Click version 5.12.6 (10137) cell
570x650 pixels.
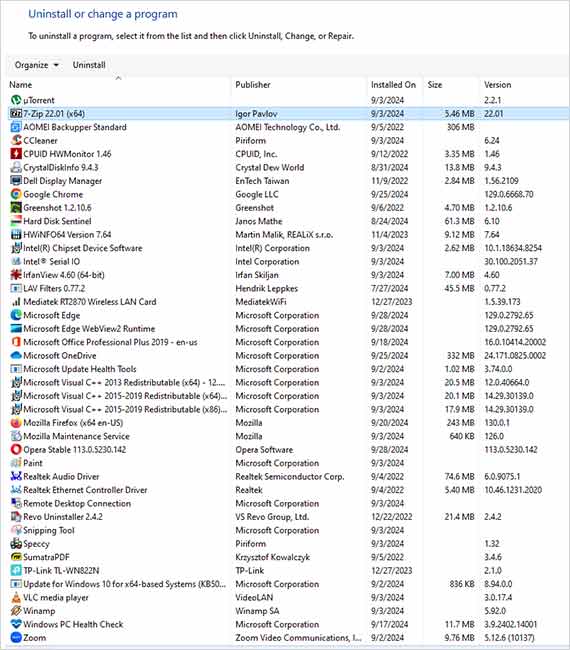point(509,638)
